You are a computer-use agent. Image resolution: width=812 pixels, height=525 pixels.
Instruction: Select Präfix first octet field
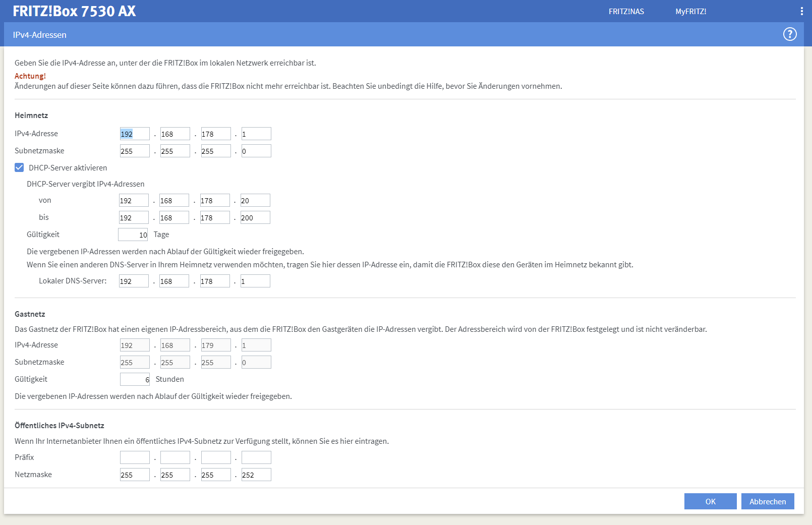tap(135, 457)
